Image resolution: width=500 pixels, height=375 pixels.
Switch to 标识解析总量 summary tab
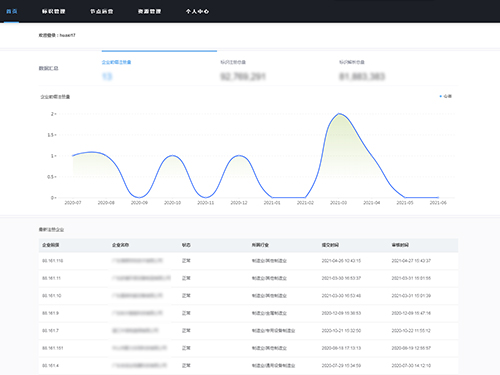352,62
